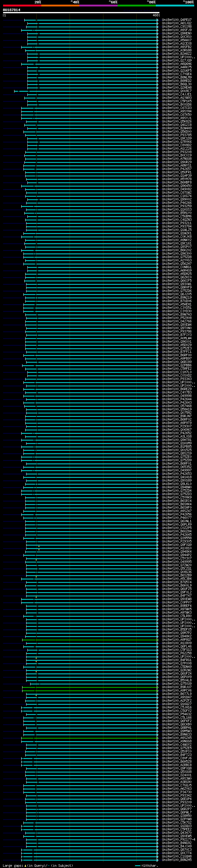Select hit label UniRef100_Q2HEA8
The width and height of the screenshot is (197, 868).
pos(176,88)
